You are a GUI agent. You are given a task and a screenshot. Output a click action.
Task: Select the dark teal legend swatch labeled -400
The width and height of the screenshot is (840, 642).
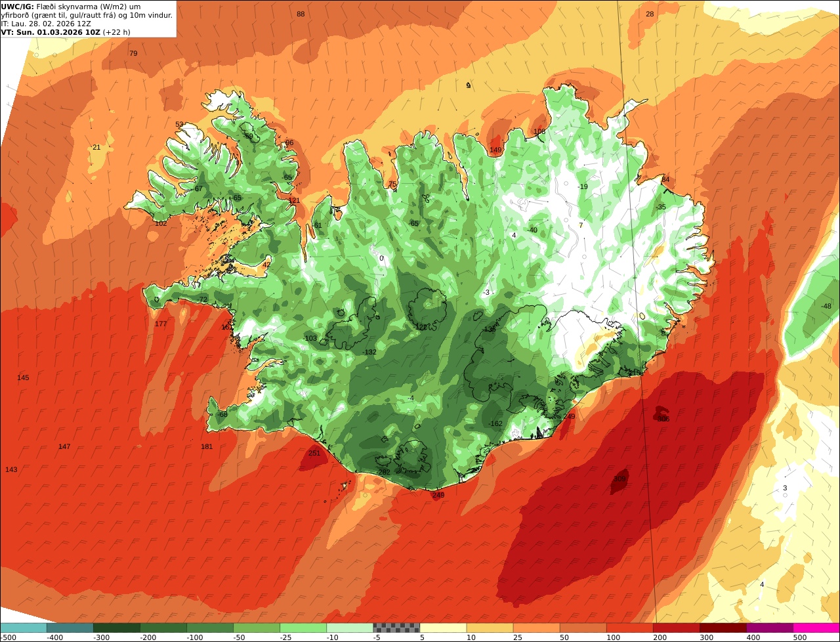tap(70, 628)
